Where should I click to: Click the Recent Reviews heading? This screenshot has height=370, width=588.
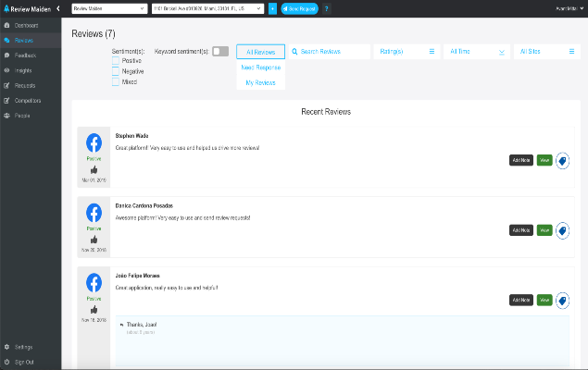point(326,112)
